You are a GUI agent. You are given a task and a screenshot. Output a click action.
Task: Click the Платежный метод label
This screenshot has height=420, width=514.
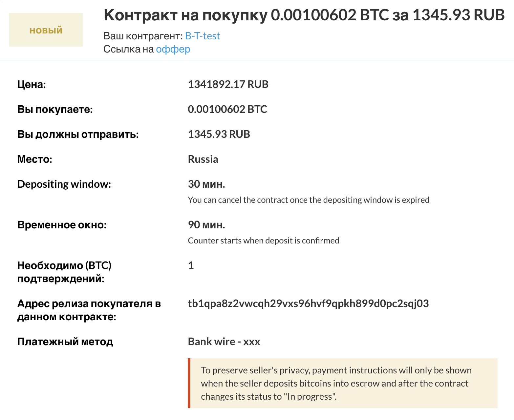pyautogui.click(x=65, y=342)
